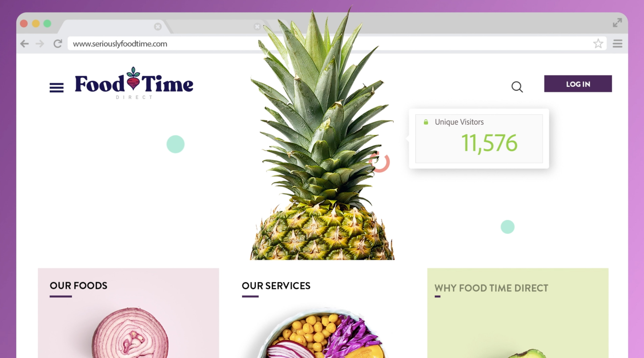Screen dimensions: 644x358
Task: Click the Unique Visitors 11,576 widget
Action: (479, 139)
